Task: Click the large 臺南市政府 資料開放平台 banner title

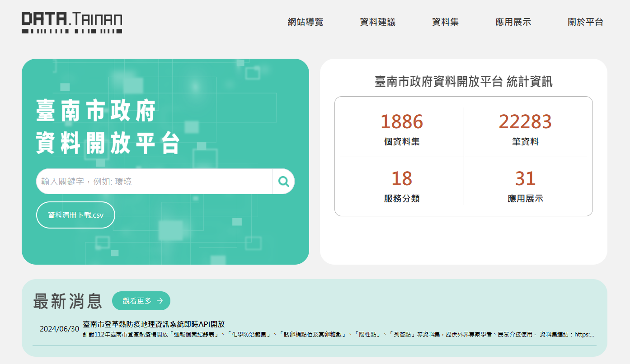Action: coord(108,127)
